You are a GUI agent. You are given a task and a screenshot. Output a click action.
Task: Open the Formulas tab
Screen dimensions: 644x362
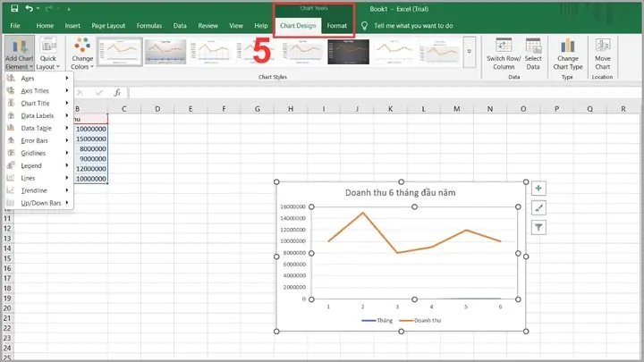pyautogui.click(x=149, y=25)
